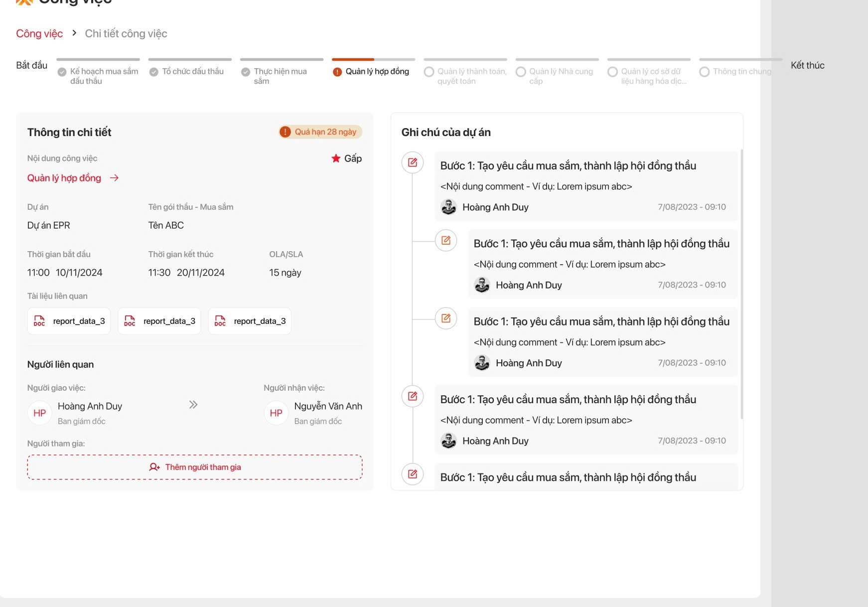Open the Thực hiện mua sắm step
The image size is (868, 607).
pos(280,76)
